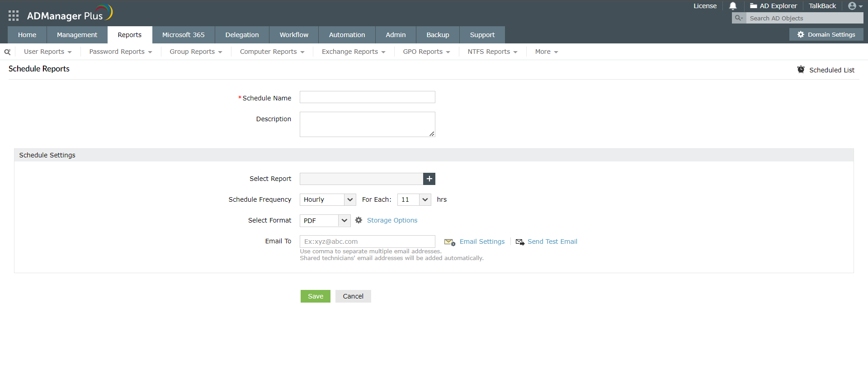Expand the User Reports menu
868x365 pixels.
click(47, 52)
